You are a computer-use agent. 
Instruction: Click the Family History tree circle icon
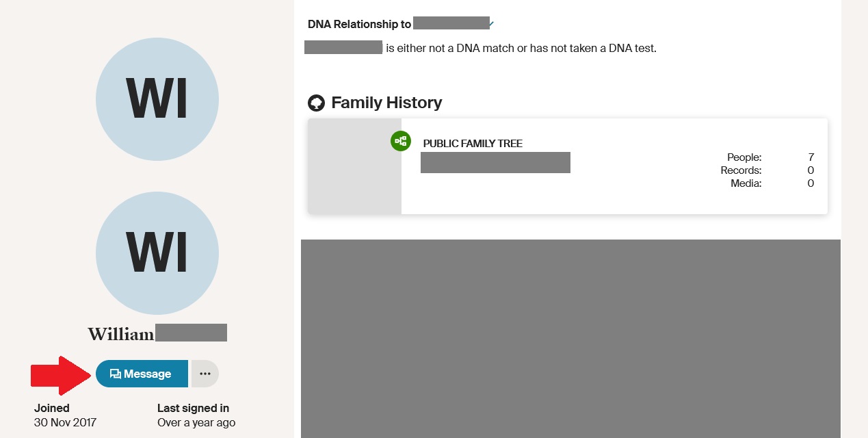[317, 103]
